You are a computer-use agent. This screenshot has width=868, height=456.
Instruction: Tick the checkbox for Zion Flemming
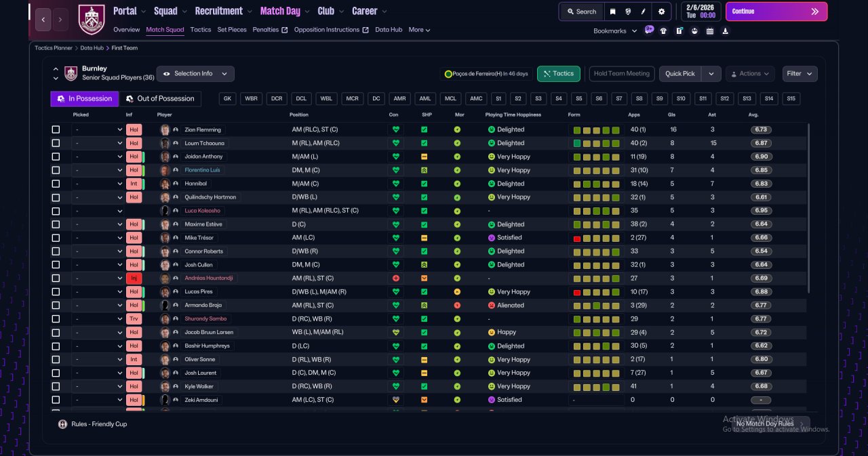pos(56,129)
